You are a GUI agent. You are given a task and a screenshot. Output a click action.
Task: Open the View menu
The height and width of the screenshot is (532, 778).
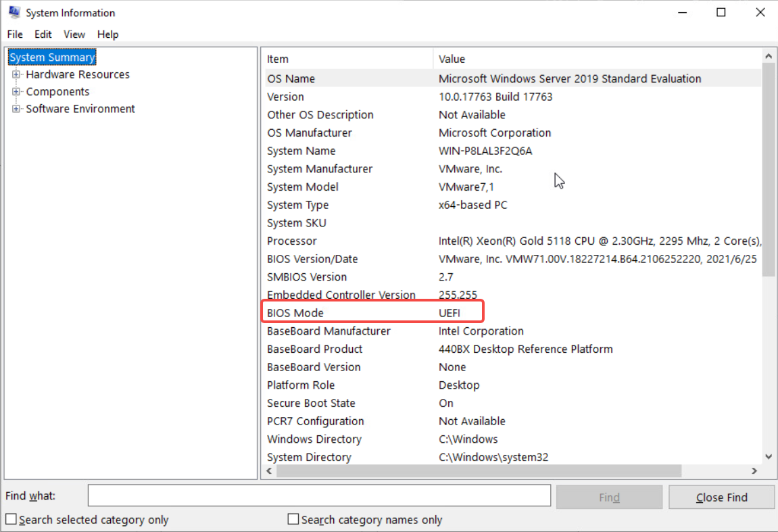74,34
